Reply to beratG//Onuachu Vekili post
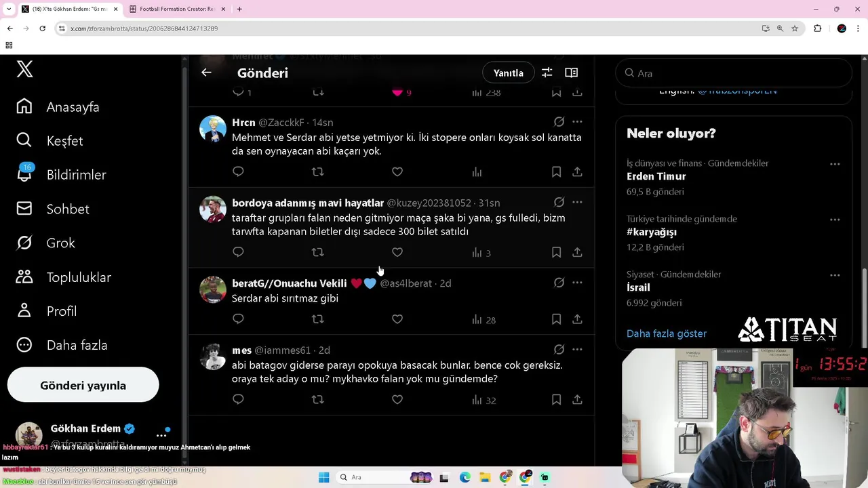This screenshot has width=868, height=488. point(238,319)
